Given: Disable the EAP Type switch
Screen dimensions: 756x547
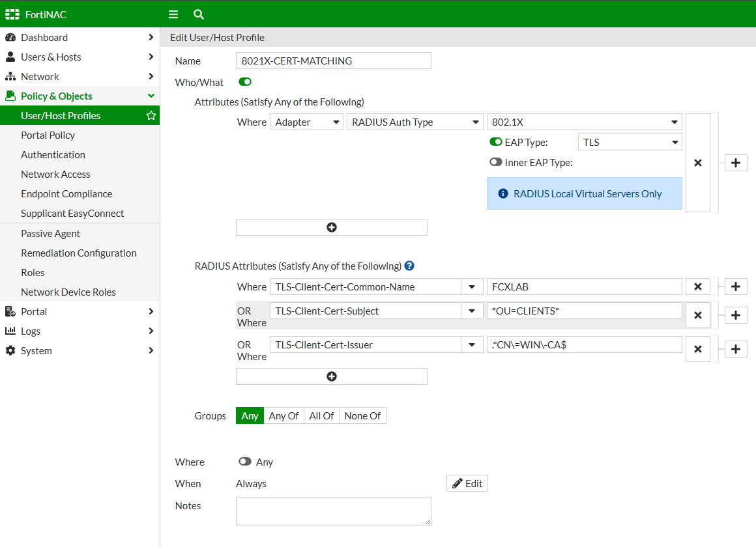Looking at the screenshot, I should [x=496, y=142].
